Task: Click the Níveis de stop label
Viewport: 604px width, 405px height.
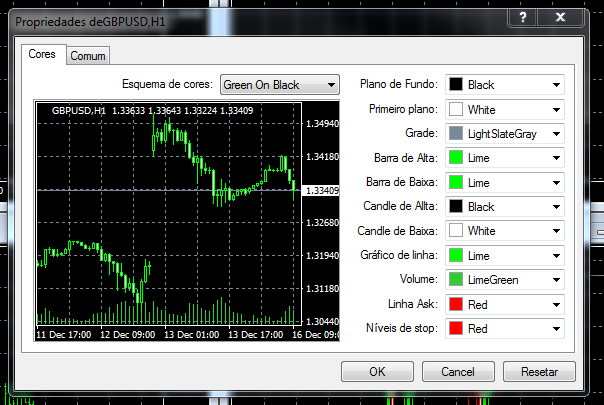Action: (x=402, y=328)
